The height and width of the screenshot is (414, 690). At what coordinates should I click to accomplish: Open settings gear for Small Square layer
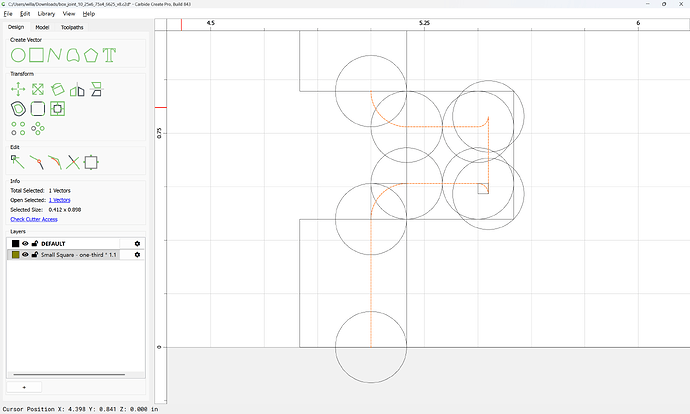(137, 255)
